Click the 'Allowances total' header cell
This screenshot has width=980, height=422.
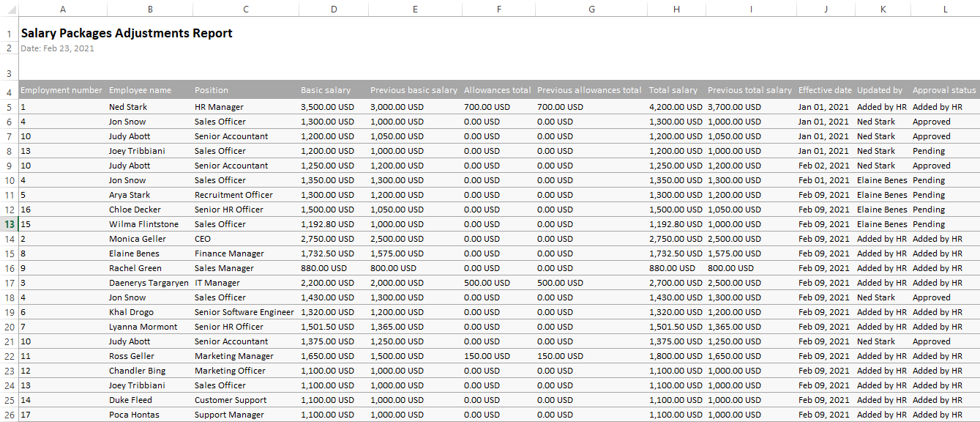pos(498,90)
